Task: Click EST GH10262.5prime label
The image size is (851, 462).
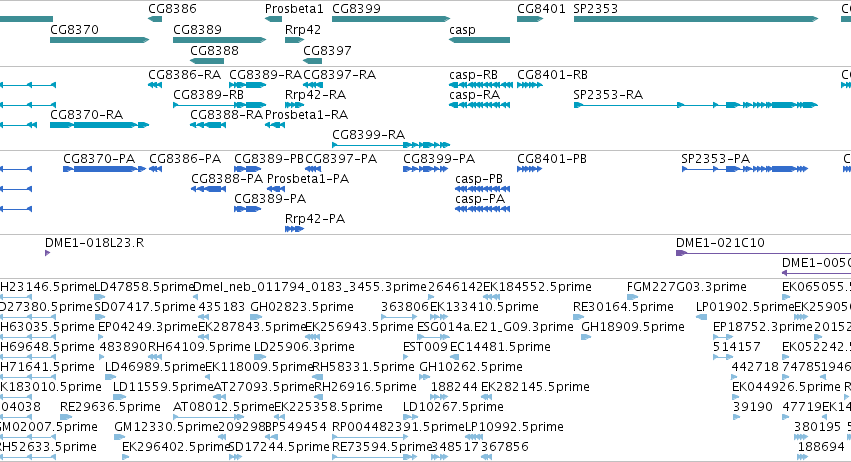Action: (471, 367)
